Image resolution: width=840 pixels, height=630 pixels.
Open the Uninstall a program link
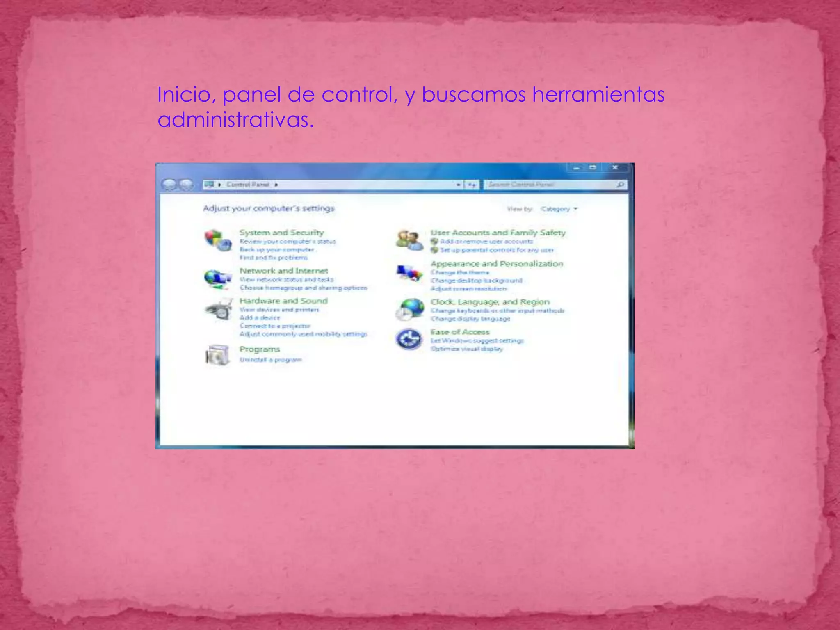click(271, 360)
